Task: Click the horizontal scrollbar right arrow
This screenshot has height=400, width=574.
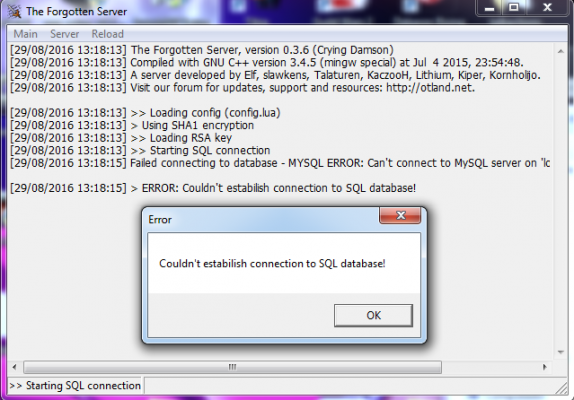Action: click(x=544, y=367)
